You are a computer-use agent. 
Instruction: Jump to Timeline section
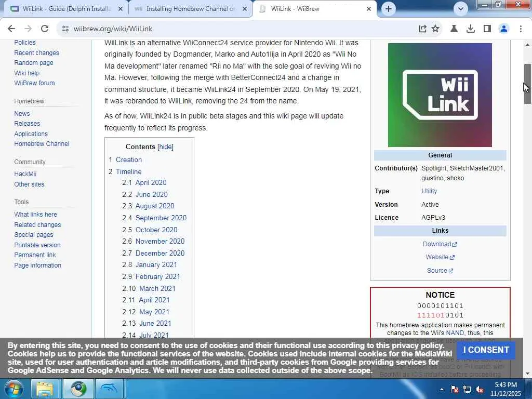(129, 171)
